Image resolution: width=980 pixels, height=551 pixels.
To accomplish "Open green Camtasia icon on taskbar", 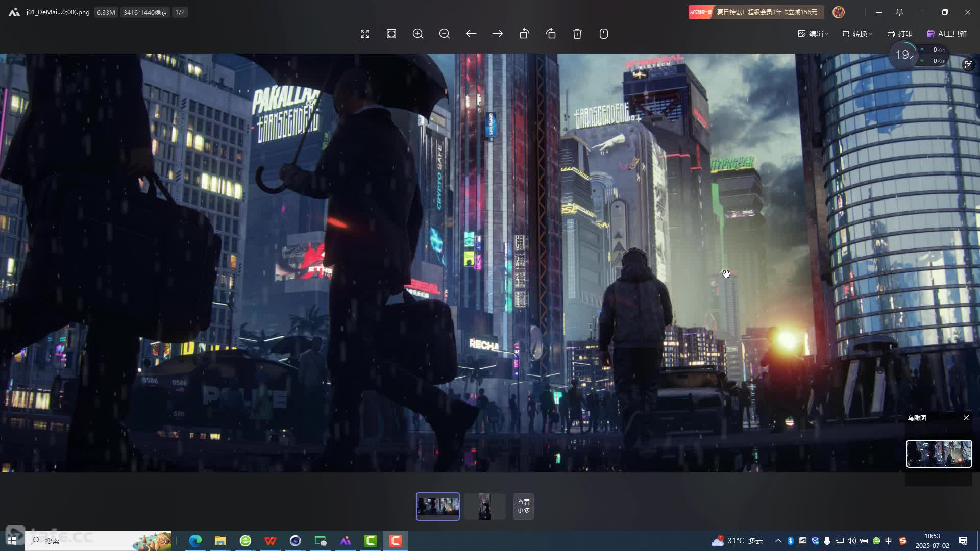I will (371, 541).
